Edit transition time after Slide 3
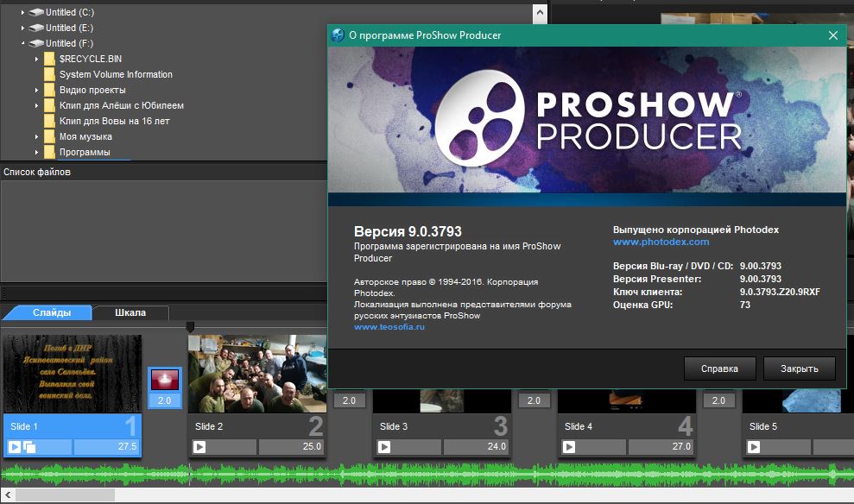 (534, 400)
